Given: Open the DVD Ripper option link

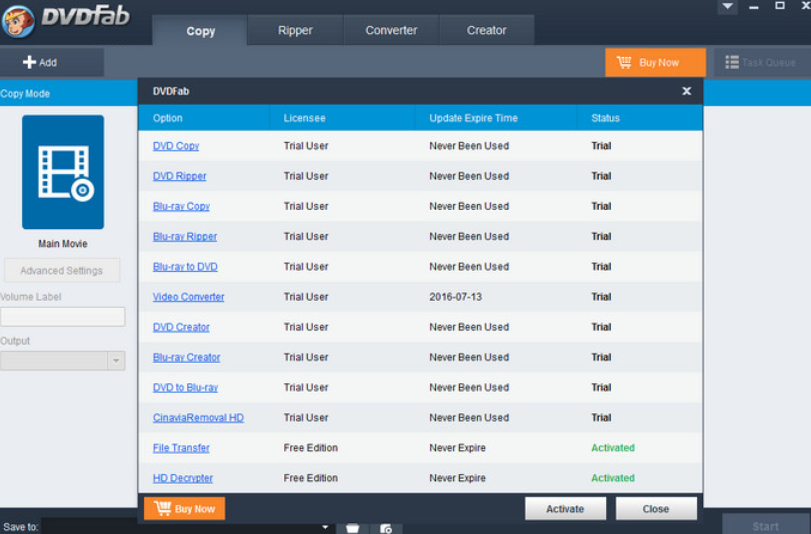Looking at the screenshot, I should (x=179, y=176).
